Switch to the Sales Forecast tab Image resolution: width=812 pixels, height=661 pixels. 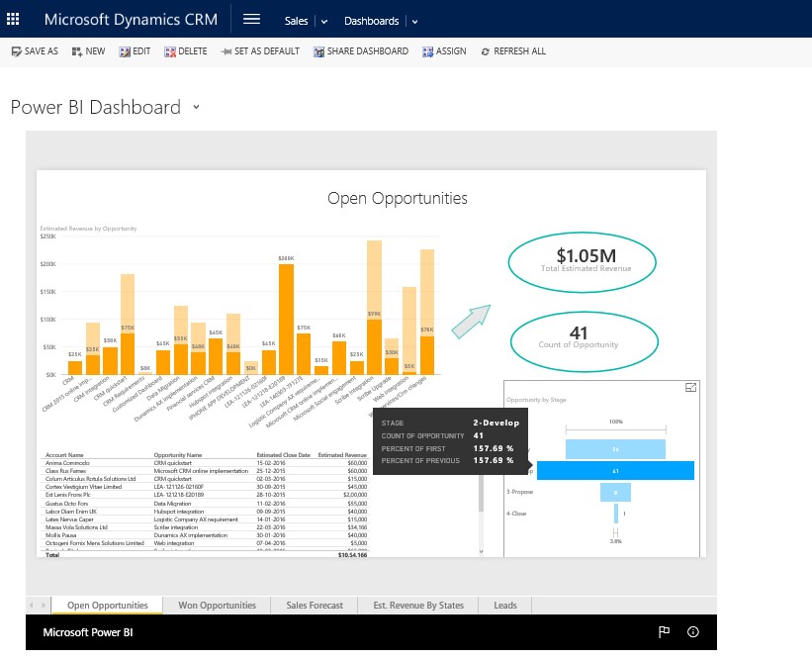314,605
